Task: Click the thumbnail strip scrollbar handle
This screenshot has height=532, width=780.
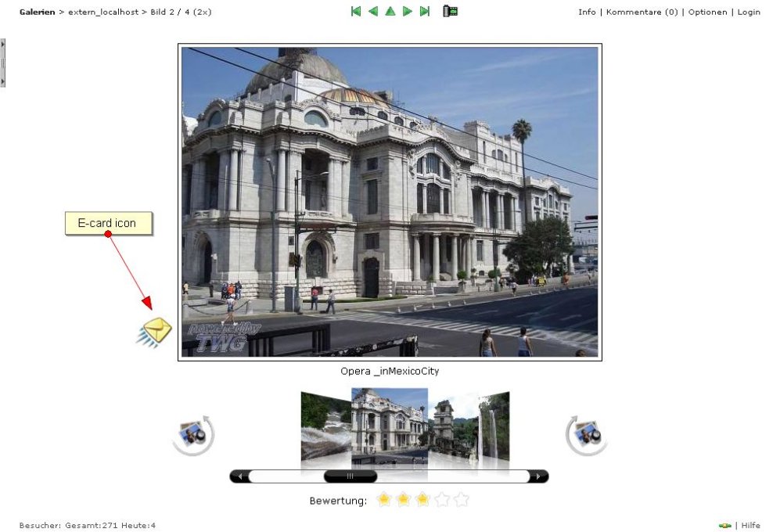Action: pyautogui.click(x=350, y=476)
